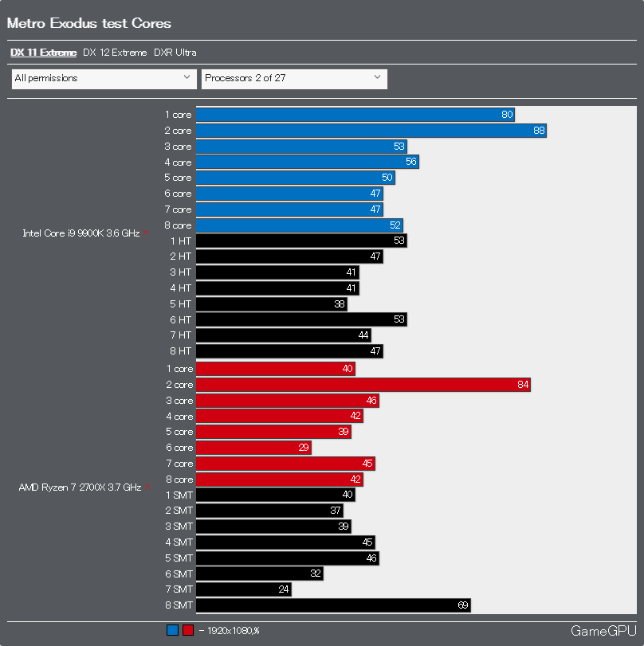Screen dimensions: 644x646
Task: Switch to DXR Ultra tab
Action: pos(175,53)
